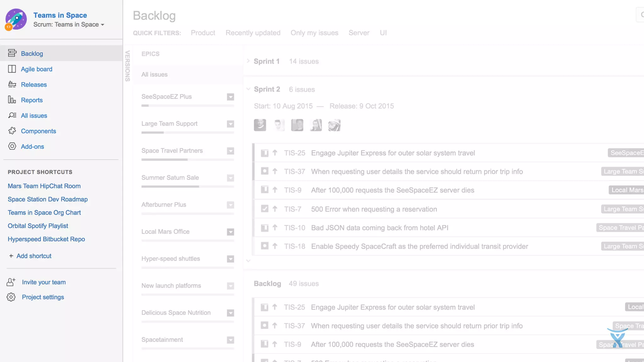Click the Space Travel Partners progress bar

[187, 160]
